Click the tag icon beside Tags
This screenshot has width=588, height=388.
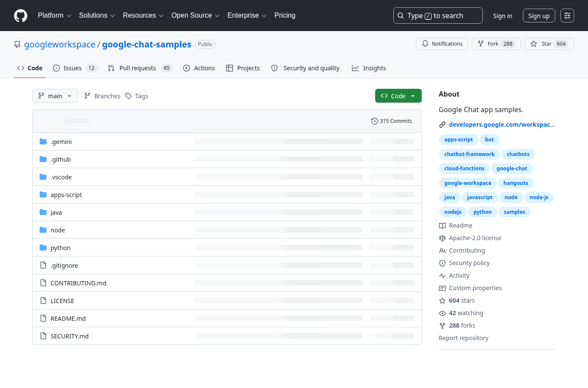pos(128,96)
